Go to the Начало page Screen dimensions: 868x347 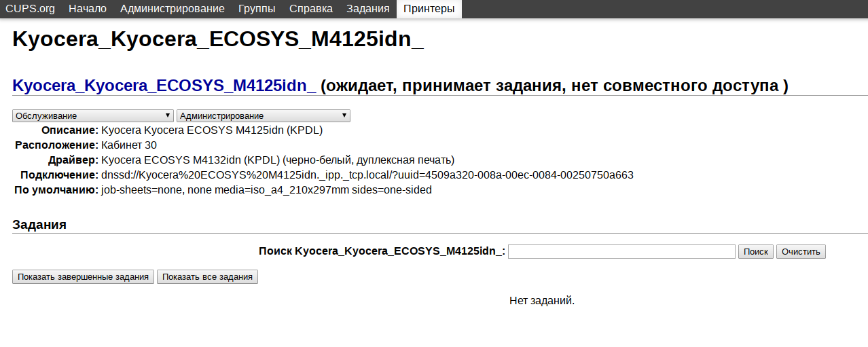[x=88, y=9]
